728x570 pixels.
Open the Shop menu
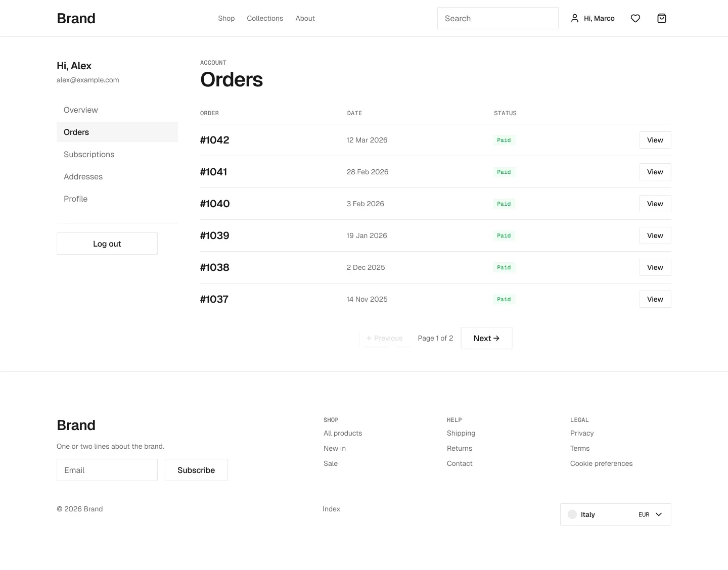tap(226, 18)
